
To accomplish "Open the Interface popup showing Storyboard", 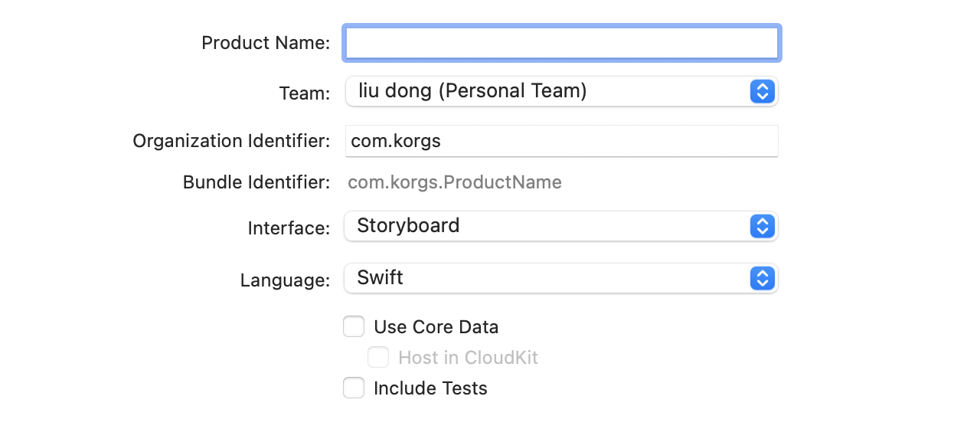I will [x=547, y=226].
